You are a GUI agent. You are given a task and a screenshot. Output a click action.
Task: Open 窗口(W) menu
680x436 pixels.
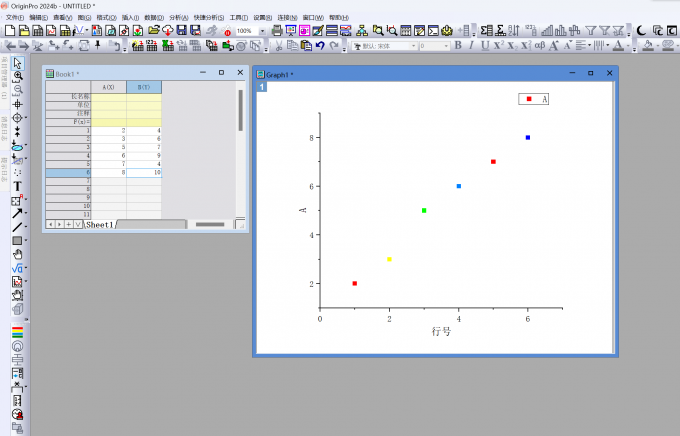point(313,17)
